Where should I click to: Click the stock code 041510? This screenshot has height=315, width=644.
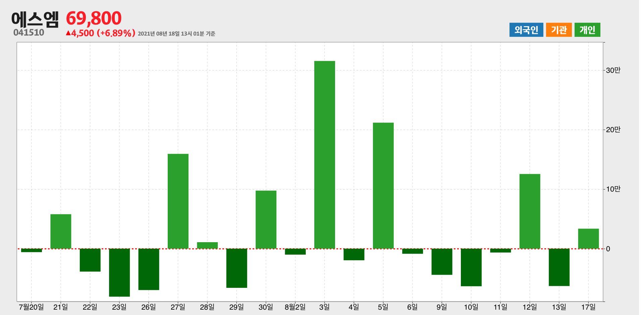pos(29,33)
